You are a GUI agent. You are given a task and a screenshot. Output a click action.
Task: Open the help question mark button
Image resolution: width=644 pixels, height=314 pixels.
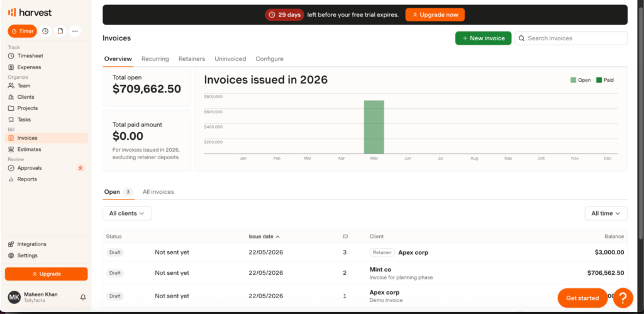623,298
